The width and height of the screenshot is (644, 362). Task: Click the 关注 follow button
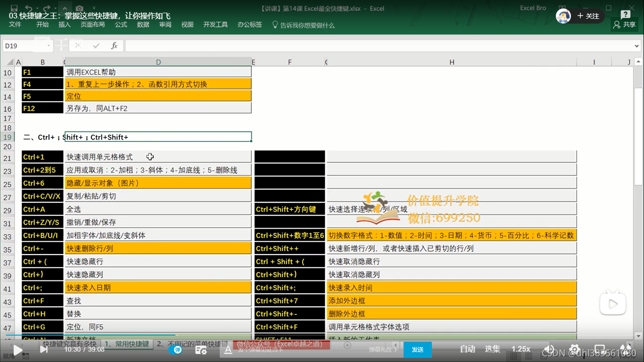[588, 16]
